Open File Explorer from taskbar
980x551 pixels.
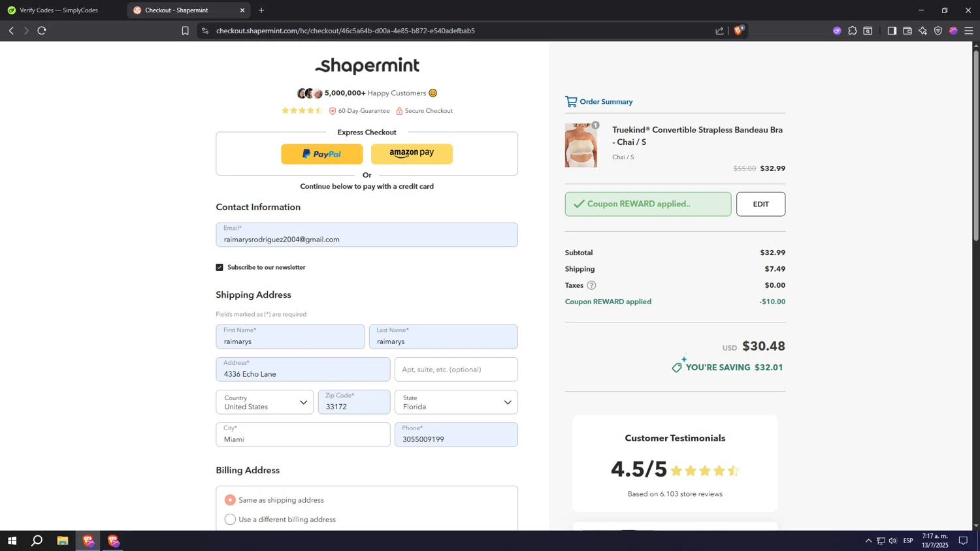[x=63, y=541]
